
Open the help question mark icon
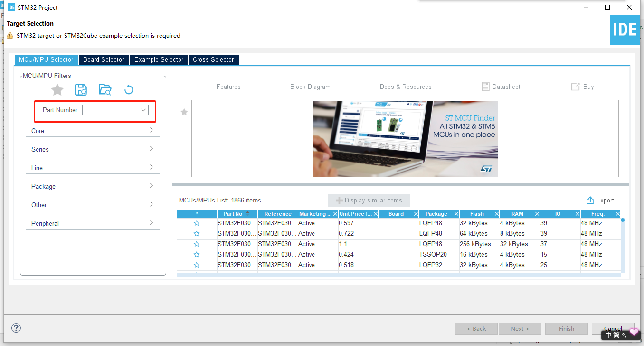point(16,328)
